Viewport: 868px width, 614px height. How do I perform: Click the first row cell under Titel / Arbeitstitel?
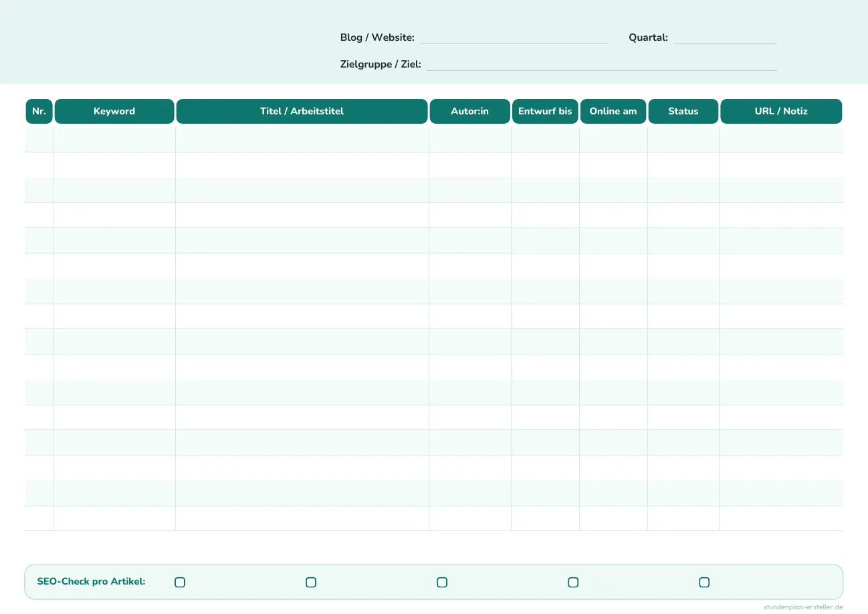[x=302, y=140]
